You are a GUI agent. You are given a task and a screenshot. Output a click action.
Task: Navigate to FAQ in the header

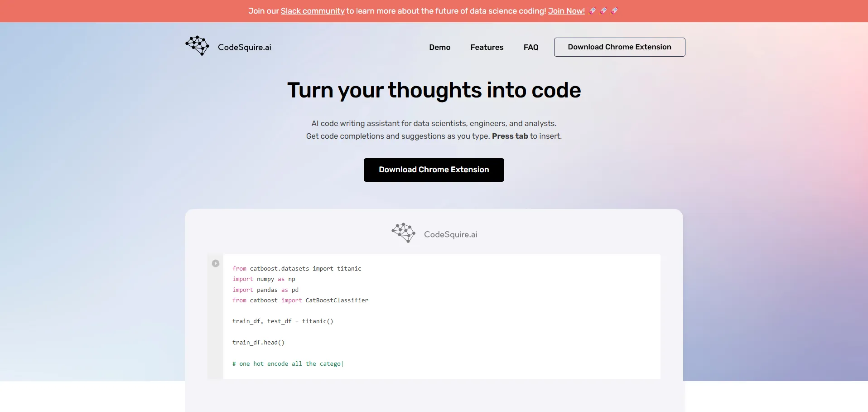[x=531, y=47]
